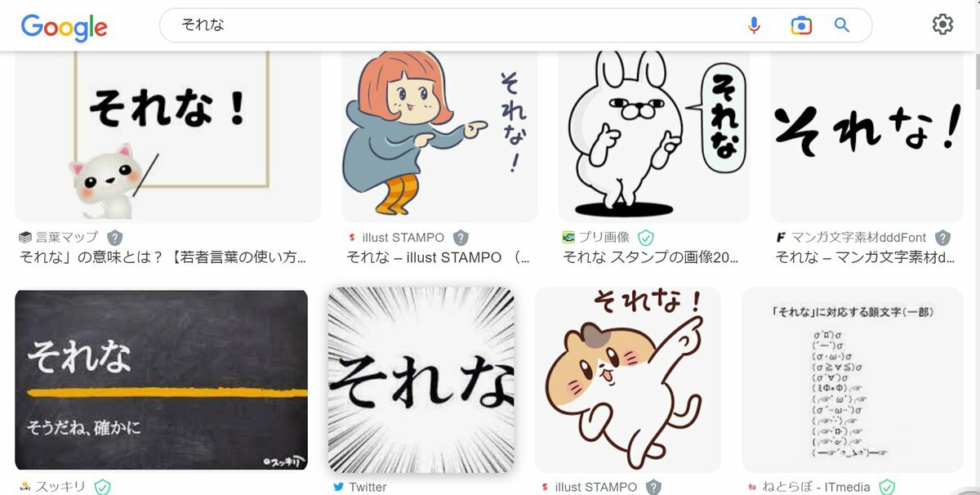This screenshot has height=495, width=980.
Task: Open the blackboard それな image from スッキリ
Action: coord(162,380)
